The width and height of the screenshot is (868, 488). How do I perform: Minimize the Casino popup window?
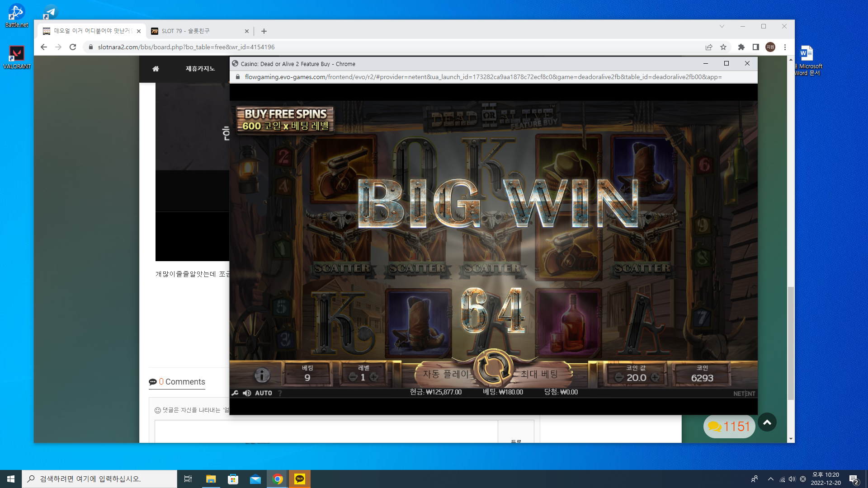point(706,64)
